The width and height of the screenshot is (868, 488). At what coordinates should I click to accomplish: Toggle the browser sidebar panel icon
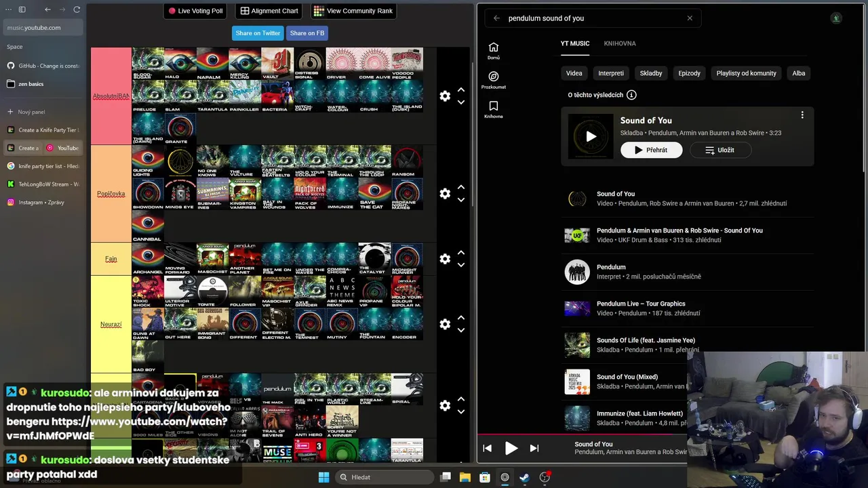tap(22, 9)
